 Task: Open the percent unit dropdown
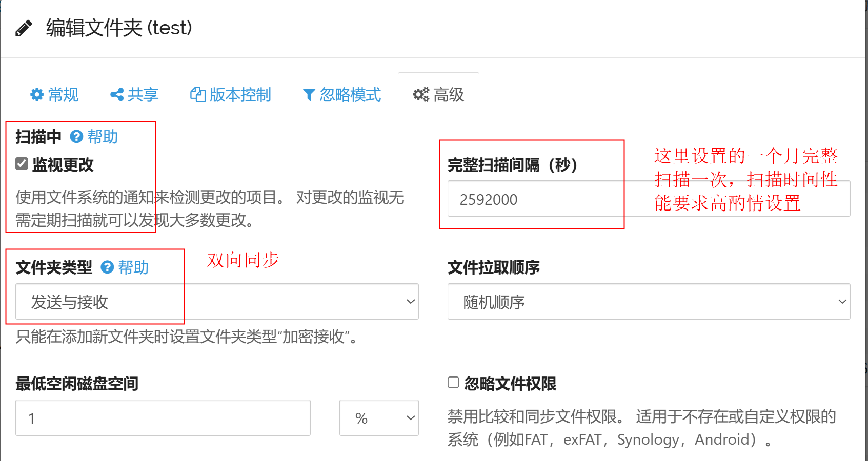pyautogui.click(x=379, y=418)
